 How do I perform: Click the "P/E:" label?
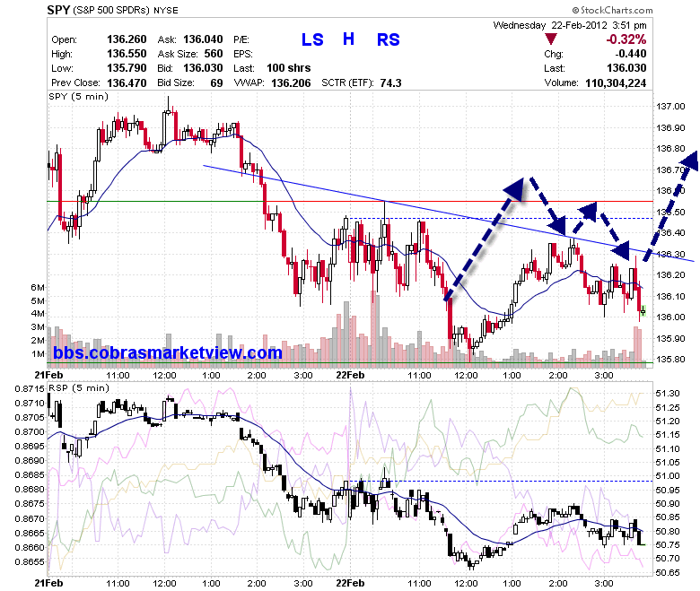241,39
